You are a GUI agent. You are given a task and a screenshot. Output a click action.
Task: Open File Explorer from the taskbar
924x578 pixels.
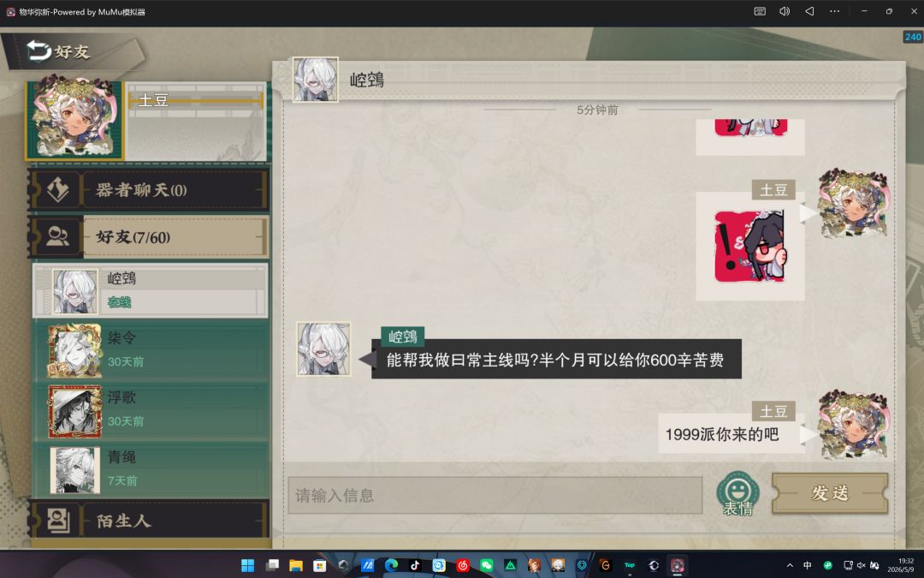click(x=296, y=566)
